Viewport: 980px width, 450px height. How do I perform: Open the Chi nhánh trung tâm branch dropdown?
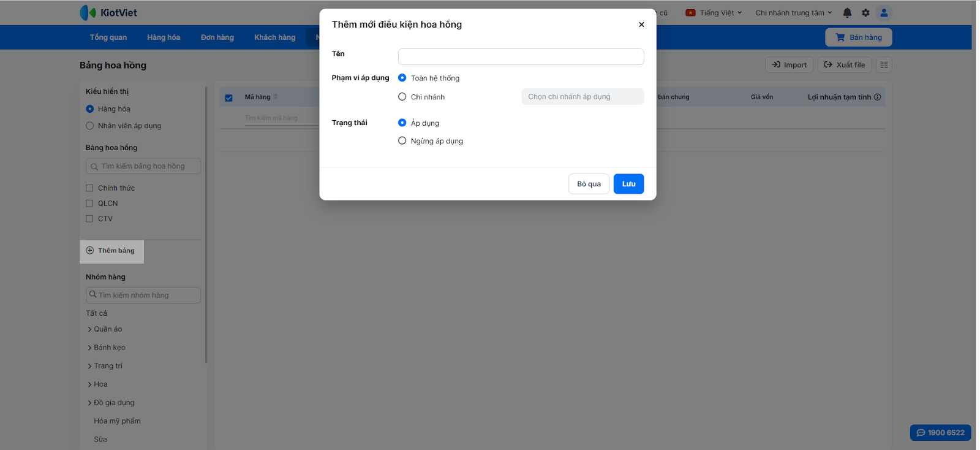tap(793, 13)
